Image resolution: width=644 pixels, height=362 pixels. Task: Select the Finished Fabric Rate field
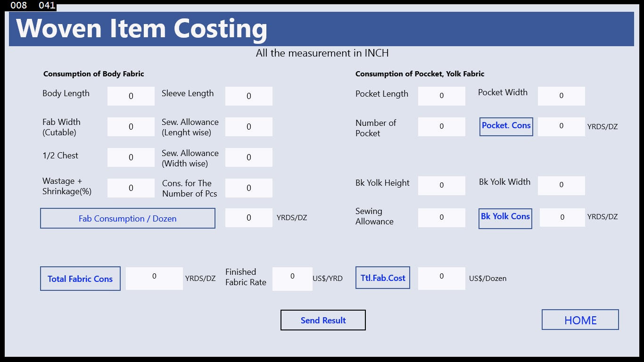292,279
